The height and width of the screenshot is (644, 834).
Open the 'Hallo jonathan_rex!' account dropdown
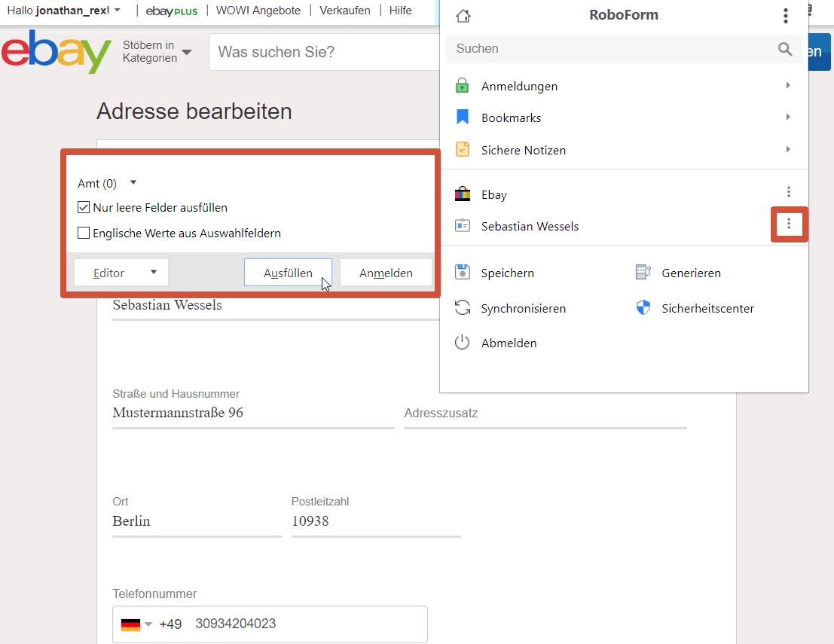64,11
